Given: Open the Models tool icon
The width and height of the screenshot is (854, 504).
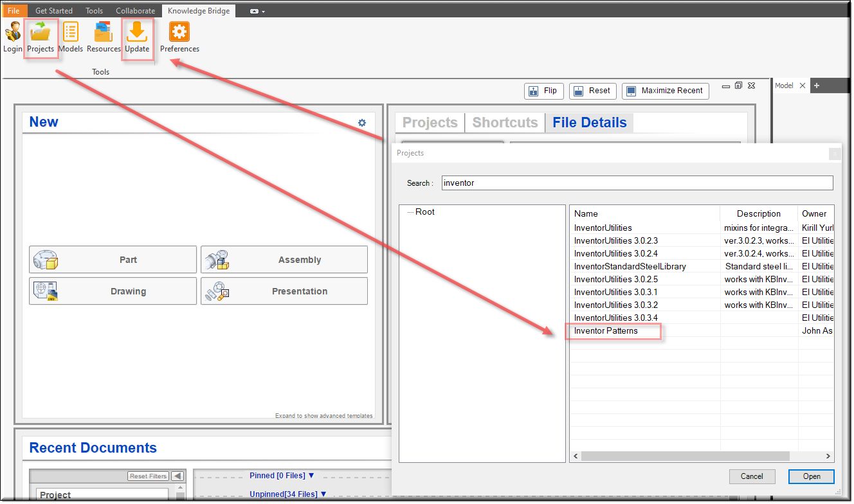Looking at the screenshot, I should coord(70,37).
